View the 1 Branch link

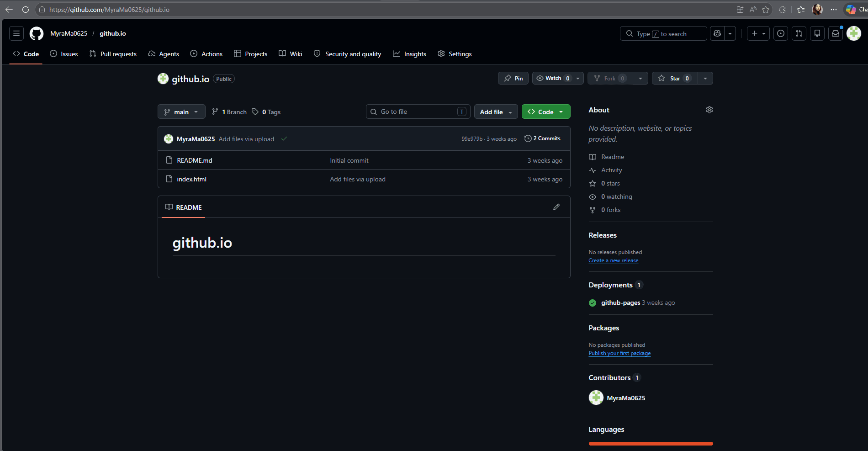(x=229, y=112)
